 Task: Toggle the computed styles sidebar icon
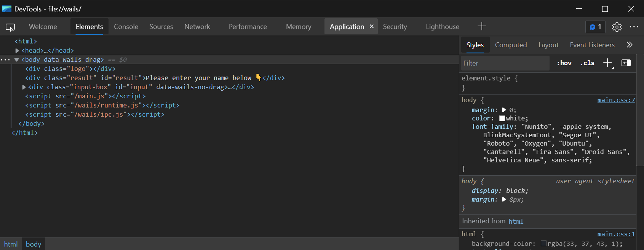pos(626,63)
